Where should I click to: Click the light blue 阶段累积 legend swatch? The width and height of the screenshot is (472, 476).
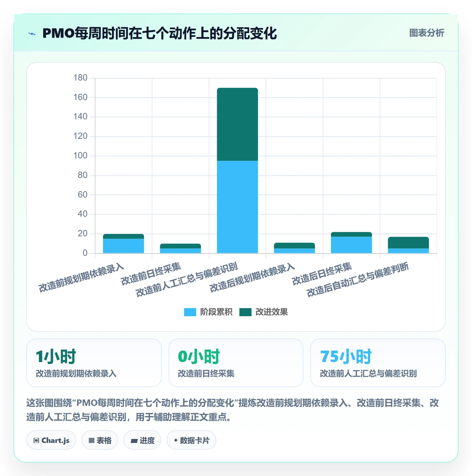(x=190, y=312)
